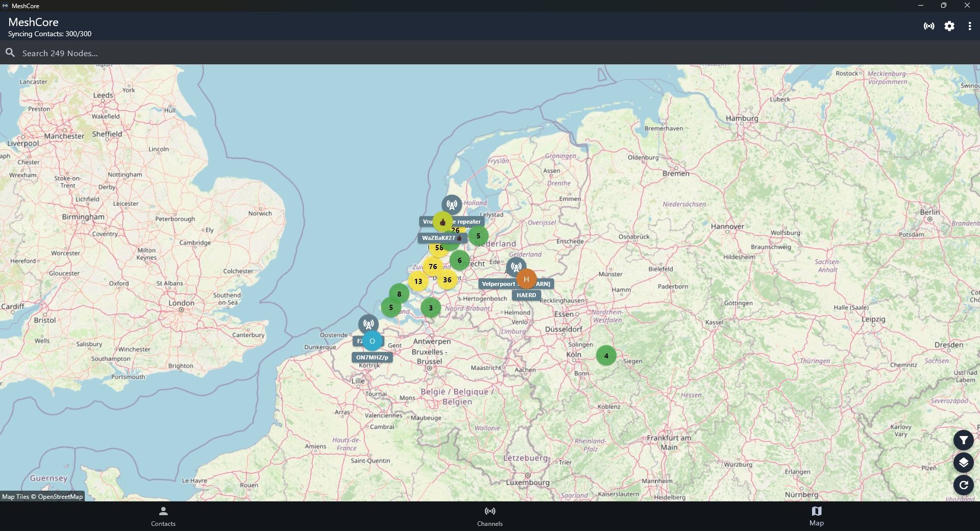This screenshot has width=980, height=531.
Task: Open the map layers button
Action: point(963,463)
